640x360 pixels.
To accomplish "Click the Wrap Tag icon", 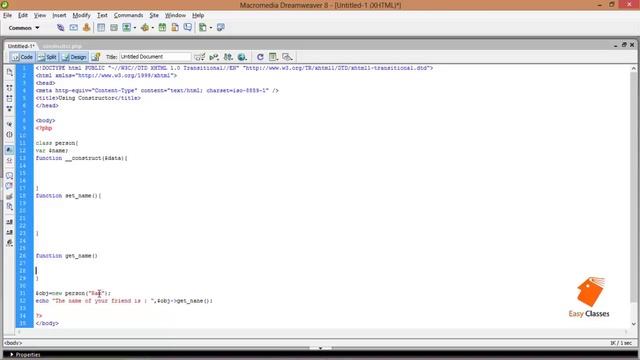I will pyautogui.click(x=9, y=197).
